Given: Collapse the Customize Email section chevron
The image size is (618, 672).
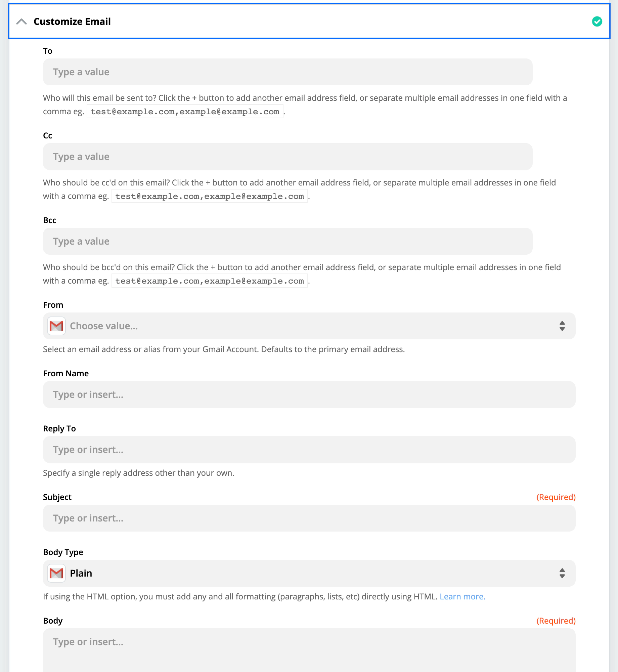Looking at the screenshot, I should pos(21,22).
